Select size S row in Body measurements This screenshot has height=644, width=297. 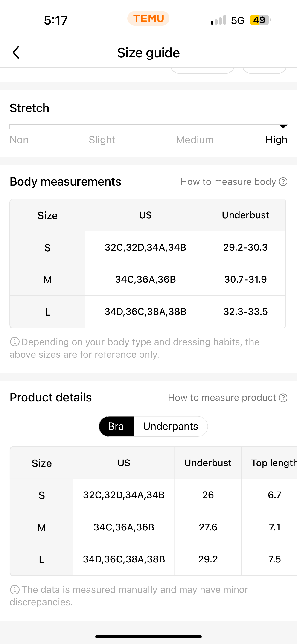tap(148, 247)
